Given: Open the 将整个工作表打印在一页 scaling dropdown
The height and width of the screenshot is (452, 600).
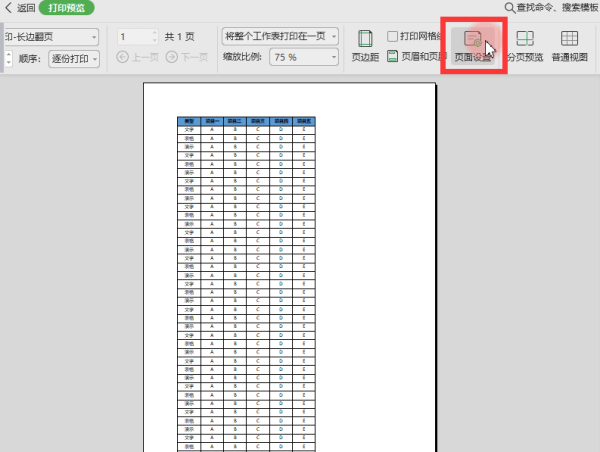Looking at the screenshot, I should coord(280,36).
